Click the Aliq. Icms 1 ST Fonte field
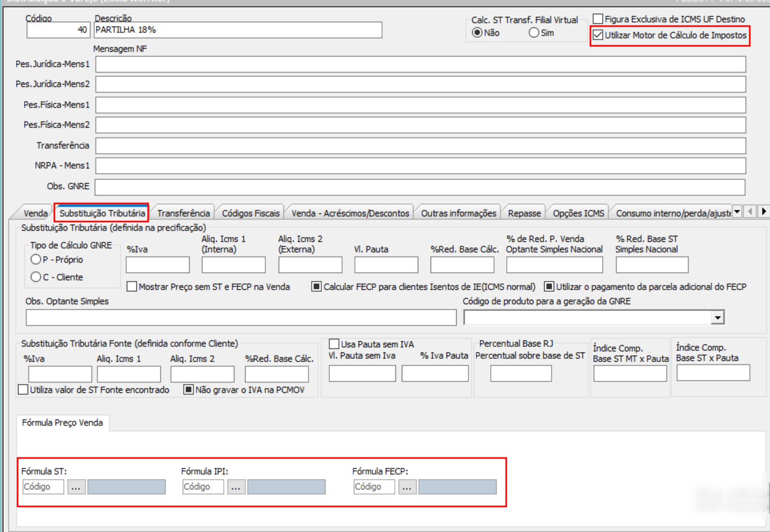The height and width of the screenshot is (532, 770). pyautogui.click(x=129, y=374)
